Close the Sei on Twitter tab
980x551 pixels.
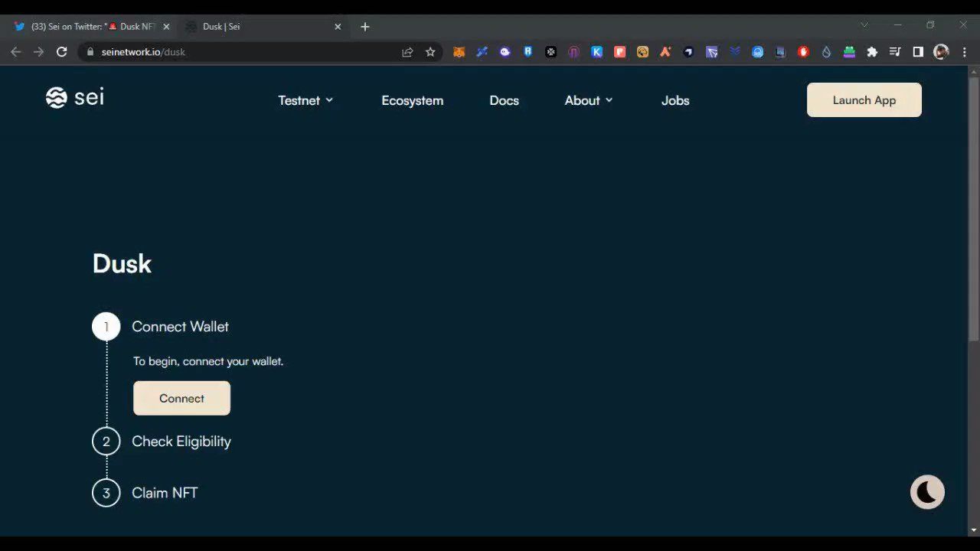click(166, 27)
